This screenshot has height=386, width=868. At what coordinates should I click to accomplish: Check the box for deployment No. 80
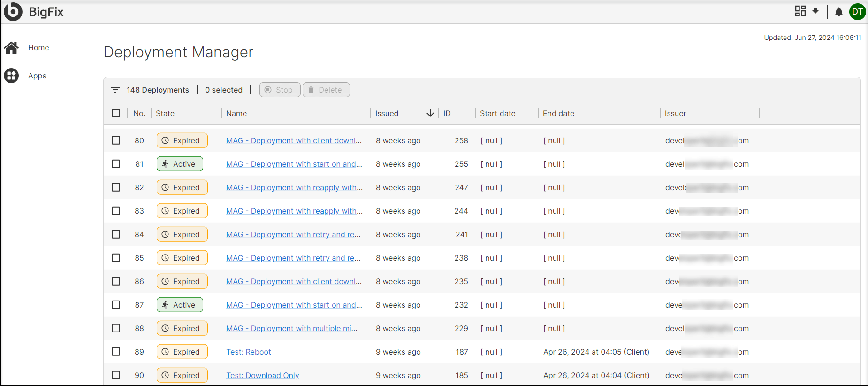click(116, 140)
